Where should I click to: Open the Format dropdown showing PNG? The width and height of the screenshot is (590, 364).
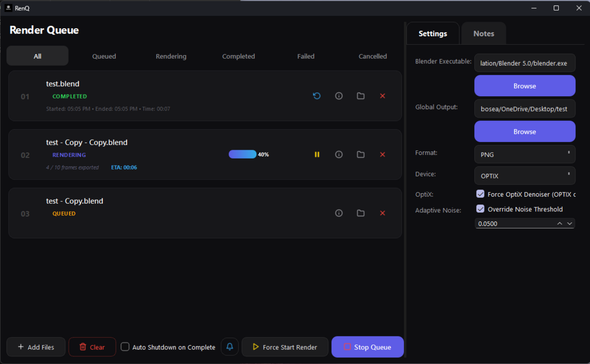[x=524, y=154]
